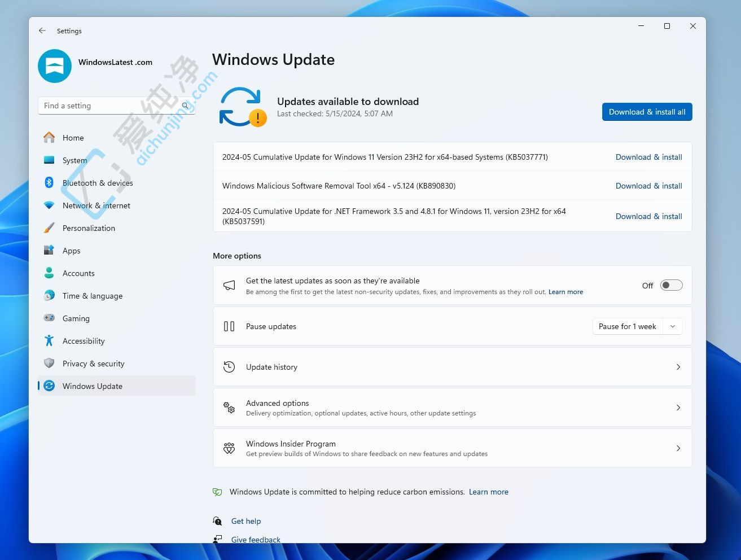The image size is (741, 560).
Task: Click the Personalization paintbrush icon
Action: pos(49,228)
